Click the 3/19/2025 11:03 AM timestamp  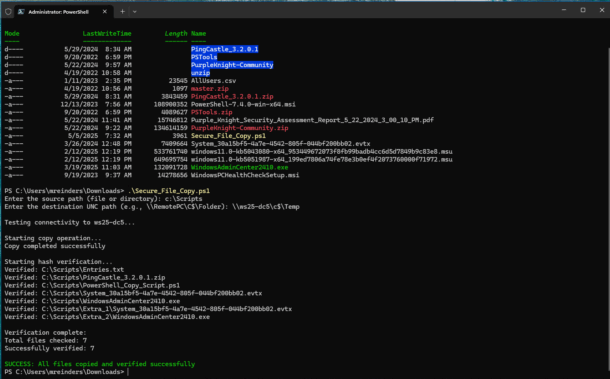[98, 167]
